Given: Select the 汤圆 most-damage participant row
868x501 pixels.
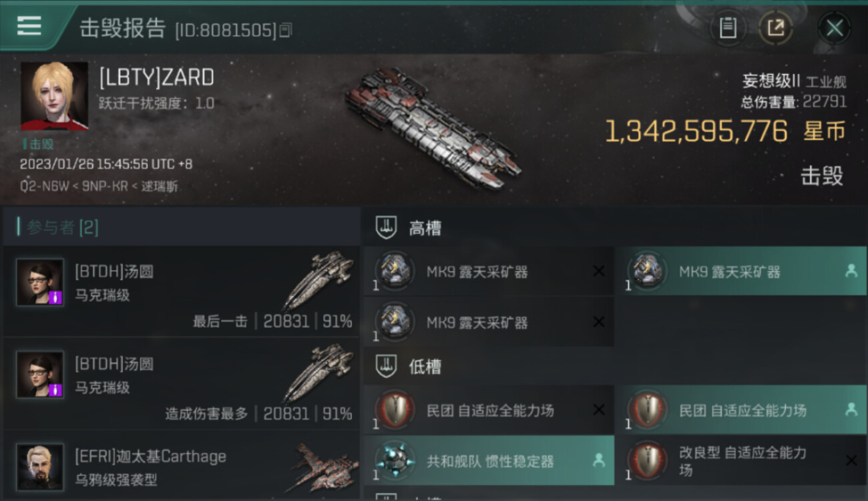Looking at the screenshot, I should 182,383.
